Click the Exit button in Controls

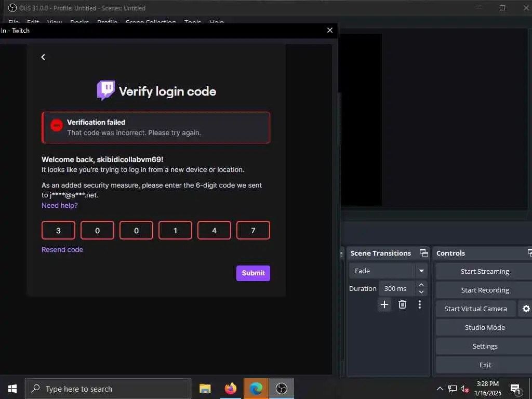[485, 365]
